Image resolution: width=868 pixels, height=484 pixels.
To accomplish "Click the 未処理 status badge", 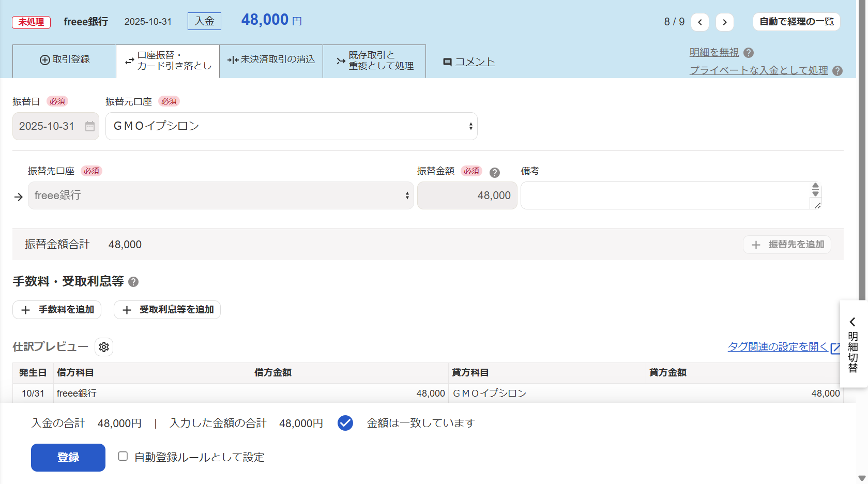I will point(32,22).
